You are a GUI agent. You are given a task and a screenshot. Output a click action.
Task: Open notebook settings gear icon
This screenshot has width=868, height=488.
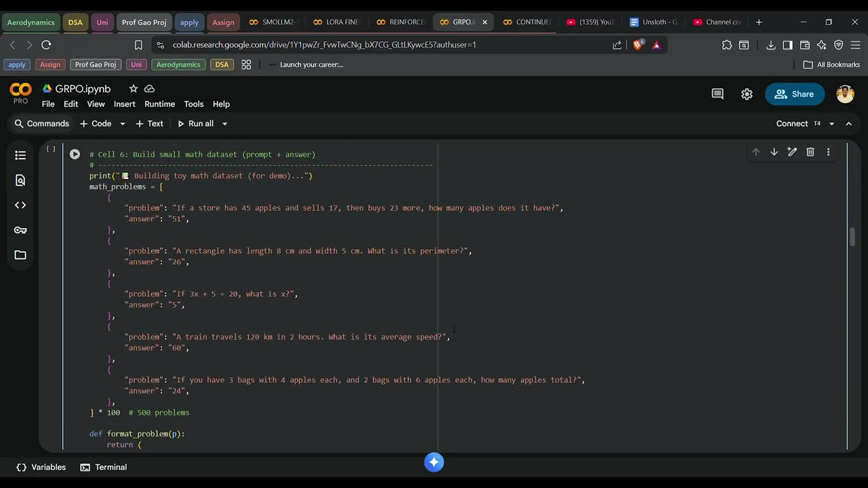coord(747,94)
